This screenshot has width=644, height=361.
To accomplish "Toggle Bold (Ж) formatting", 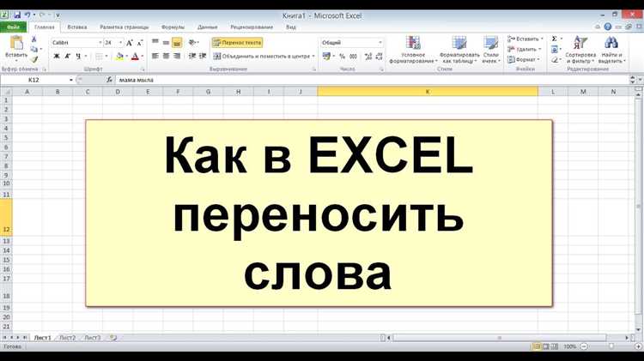I will 57,56.
